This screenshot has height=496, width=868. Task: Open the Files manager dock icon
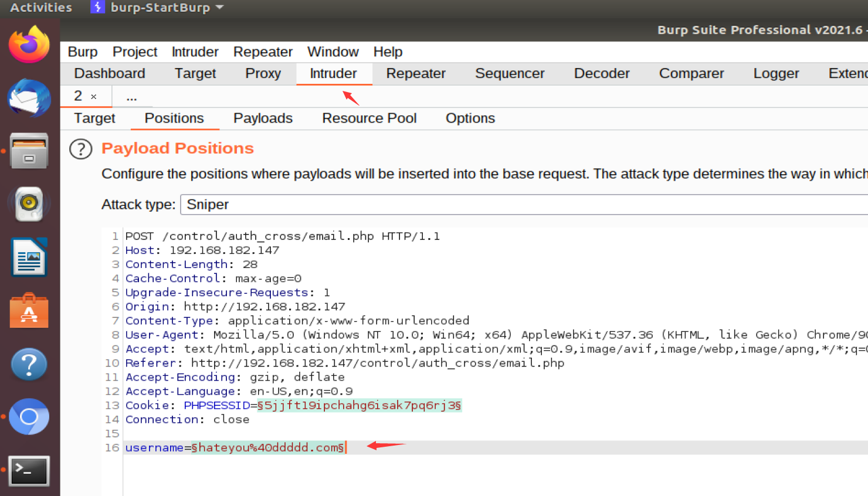click(x=29, y=151)
